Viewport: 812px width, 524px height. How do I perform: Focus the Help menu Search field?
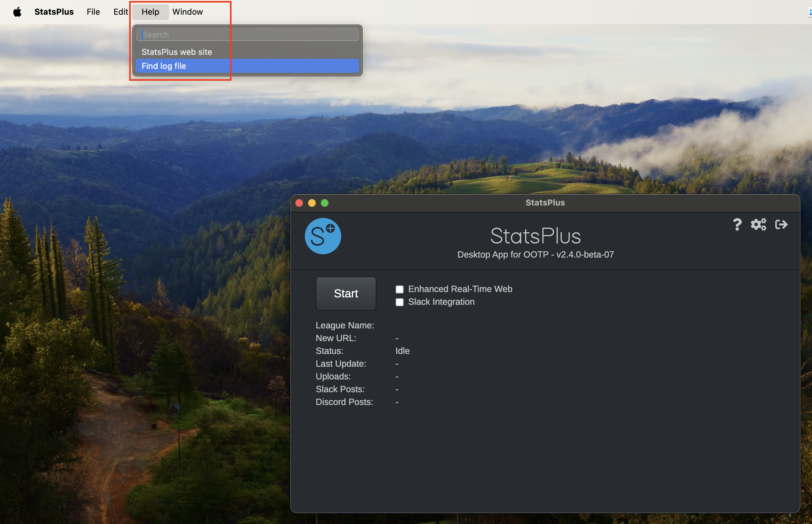[x=247, y=35]
